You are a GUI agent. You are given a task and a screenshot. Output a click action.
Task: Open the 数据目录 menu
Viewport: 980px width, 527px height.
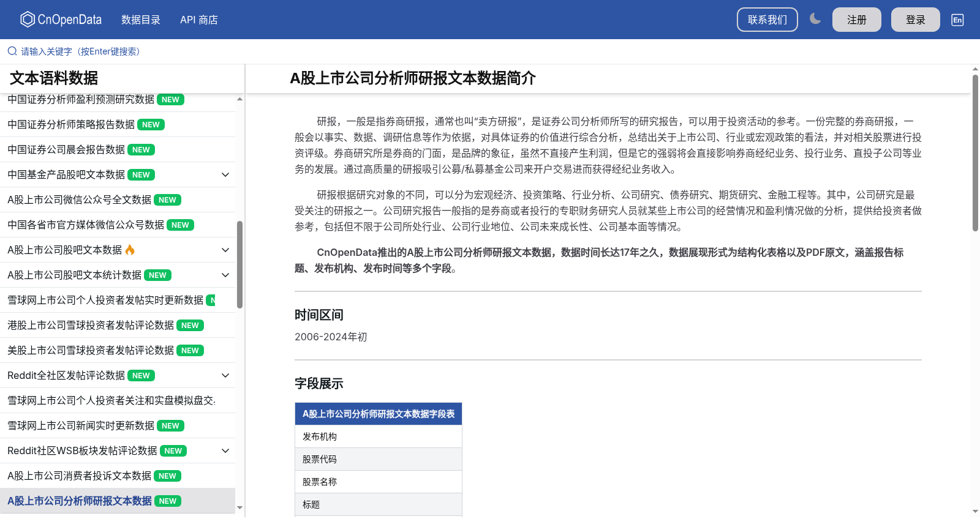point(141,20)
